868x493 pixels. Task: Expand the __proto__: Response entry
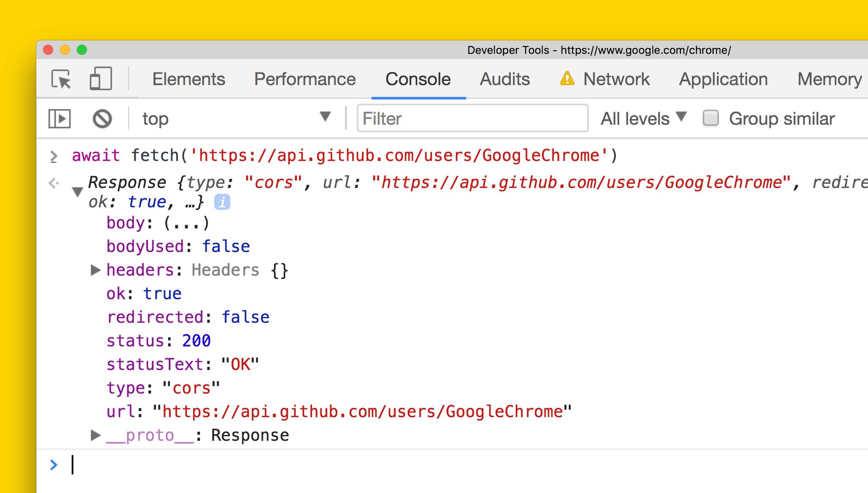click(95, 435)
